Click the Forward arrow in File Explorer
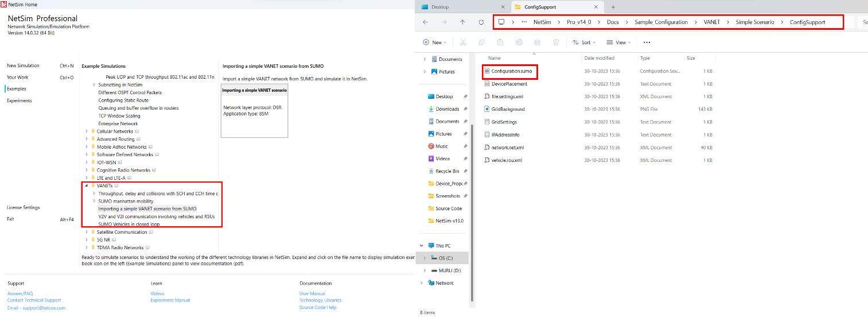The height and width of the screenshot is (317, 868). pyautogui.click(x=443, y=22)
